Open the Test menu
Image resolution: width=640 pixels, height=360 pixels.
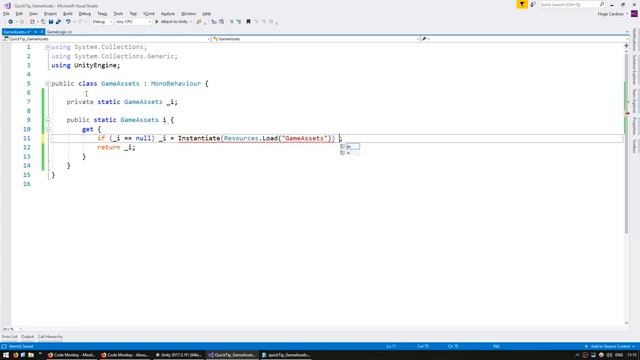point(133,14)
